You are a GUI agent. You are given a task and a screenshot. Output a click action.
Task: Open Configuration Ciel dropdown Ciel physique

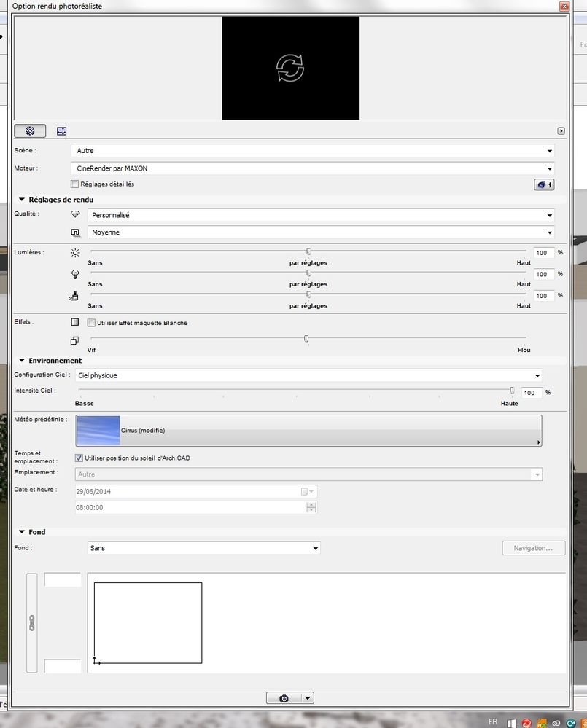coord(308,375)
